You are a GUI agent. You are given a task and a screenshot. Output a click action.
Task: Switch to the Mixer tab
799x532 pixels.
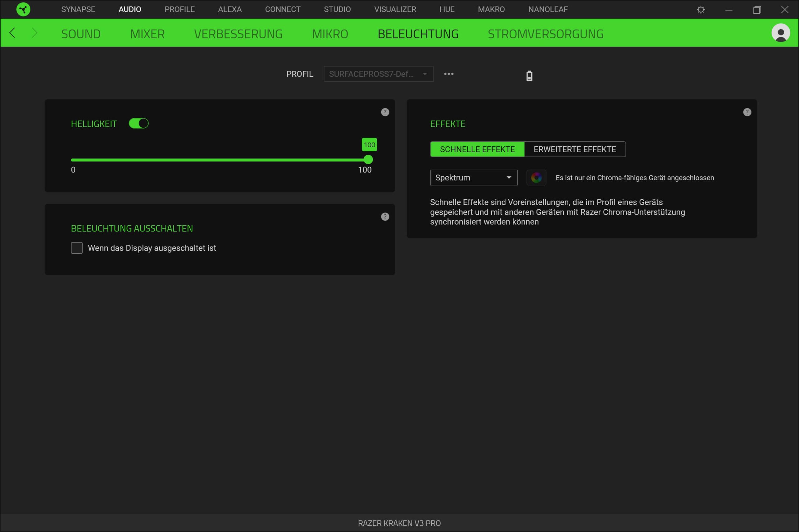(147, 34)
